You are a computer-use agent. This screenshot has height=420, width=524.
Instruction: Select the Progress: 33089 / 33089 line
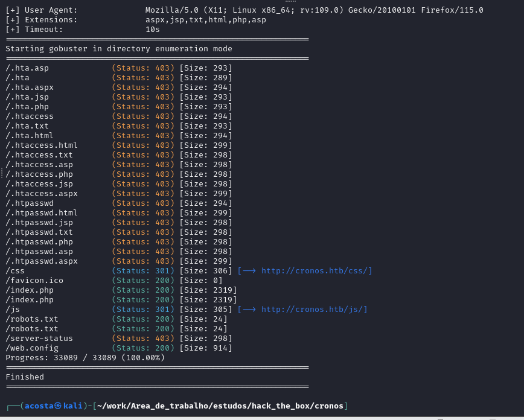(85, 358)
